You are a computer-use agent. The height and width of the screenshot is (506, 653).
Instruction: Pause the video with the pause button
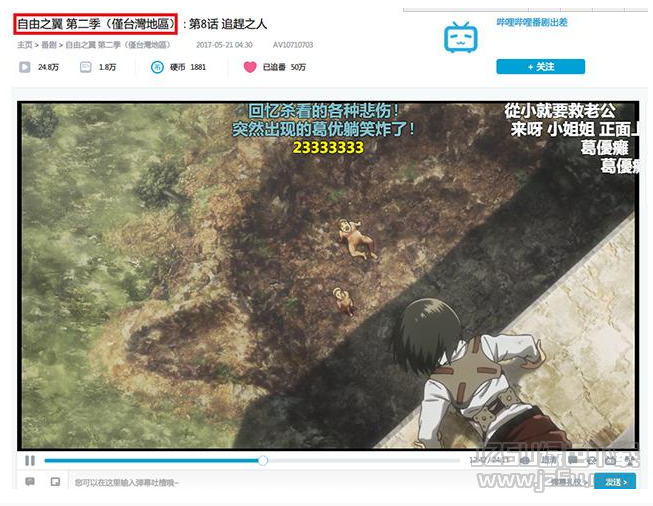pos(30,460)
